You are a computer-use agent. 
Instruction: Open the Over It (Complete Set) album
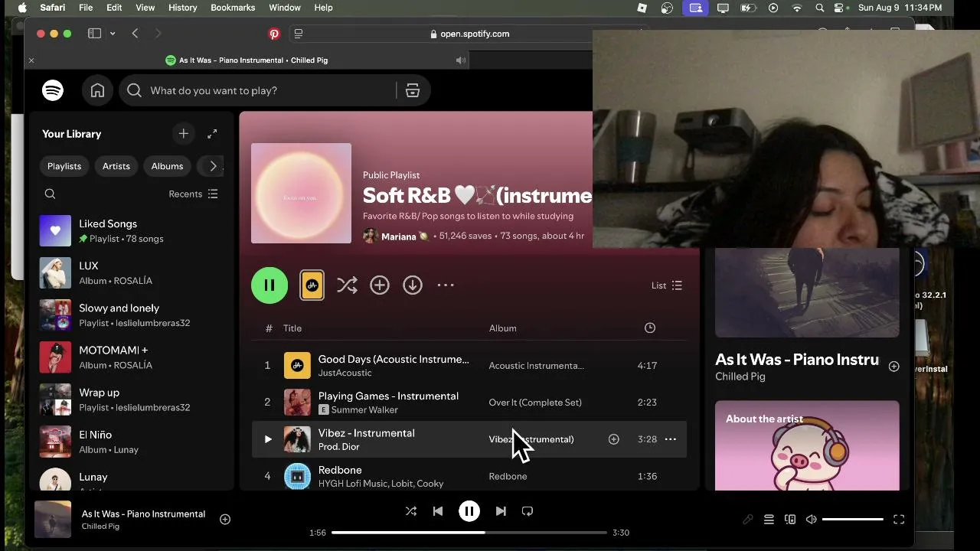[535, 403]
